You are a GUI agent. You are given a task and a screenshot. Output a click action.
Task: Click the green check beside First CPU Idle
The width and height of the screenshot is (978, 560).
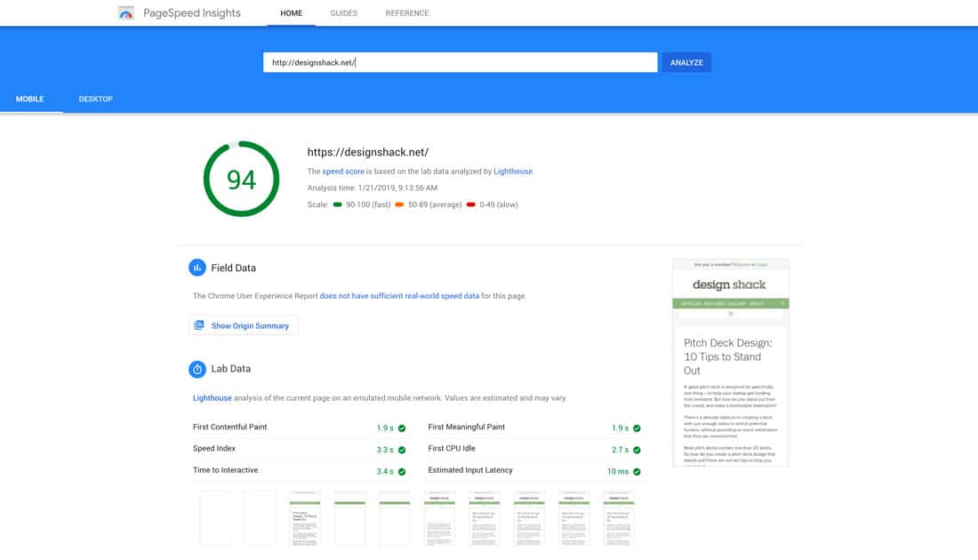637,450
